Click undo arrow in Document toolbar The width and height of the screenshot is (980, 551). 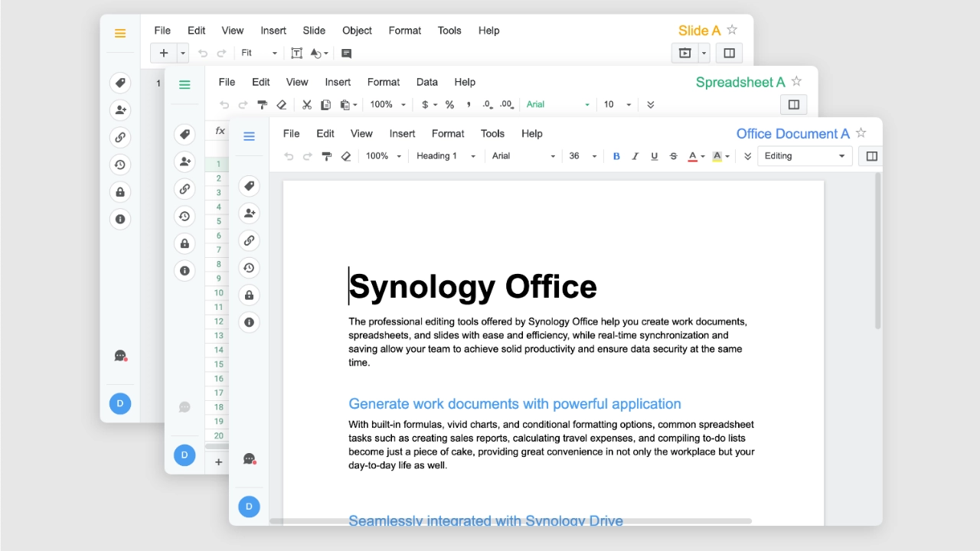(x=289, y=156)
